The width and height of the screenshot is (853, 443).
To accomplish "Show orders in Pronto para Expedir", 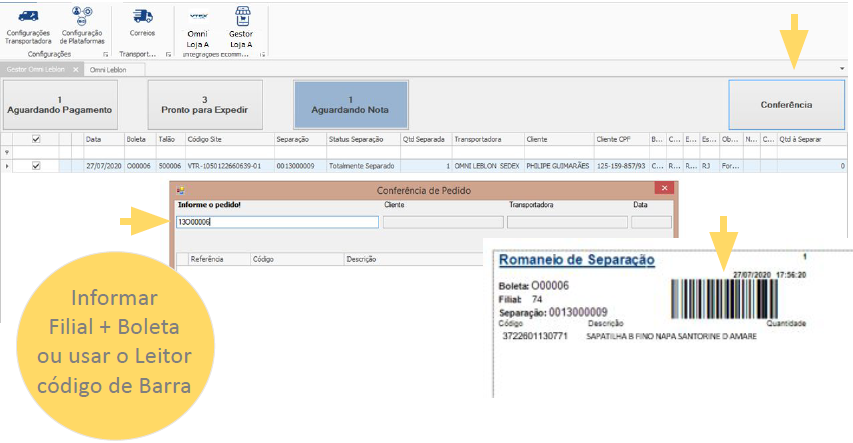I will [204, 104].
